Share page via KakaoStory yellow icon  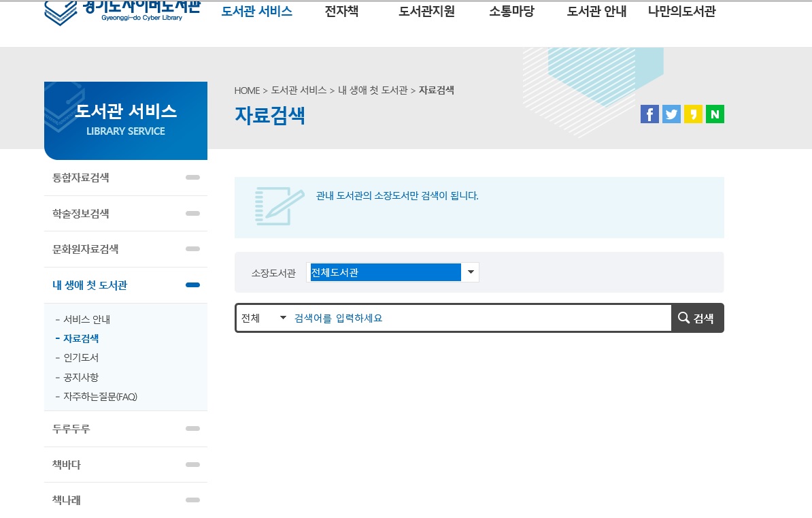[x=693, y=114]
